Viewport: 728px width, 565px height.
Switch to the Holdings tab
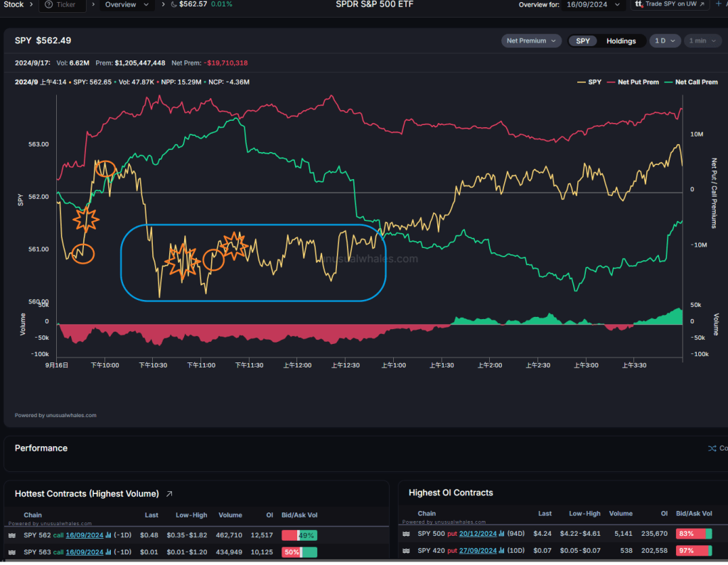point(621,41)
